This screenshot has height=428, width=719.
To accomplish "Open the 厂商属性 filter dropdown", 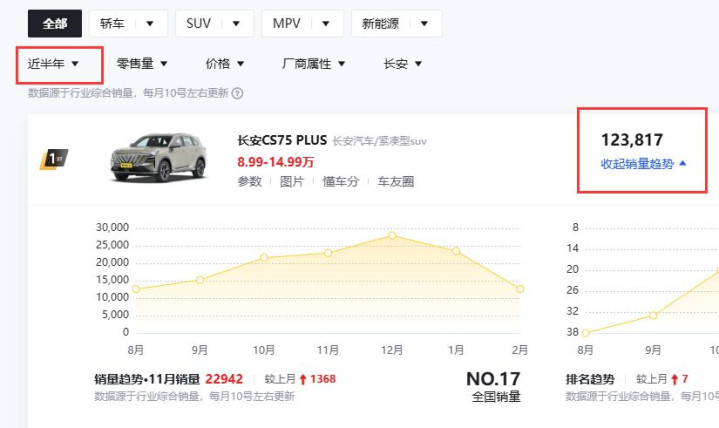I will (313, 64).
